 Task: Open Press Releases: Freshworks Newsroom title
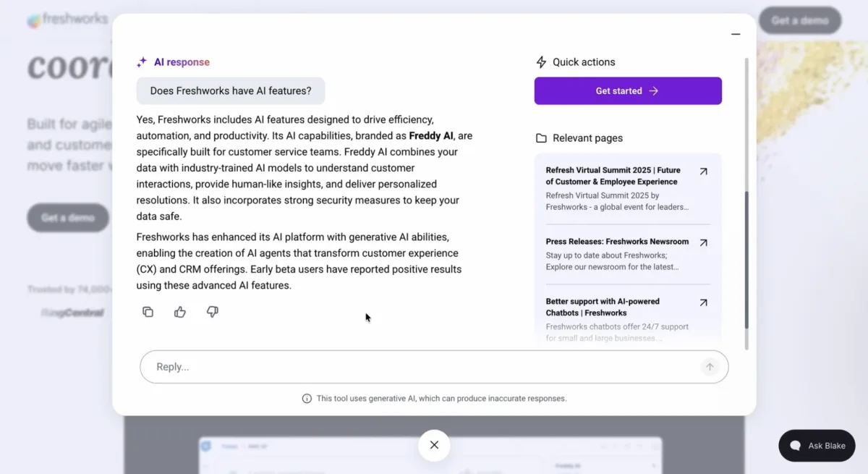617,242
